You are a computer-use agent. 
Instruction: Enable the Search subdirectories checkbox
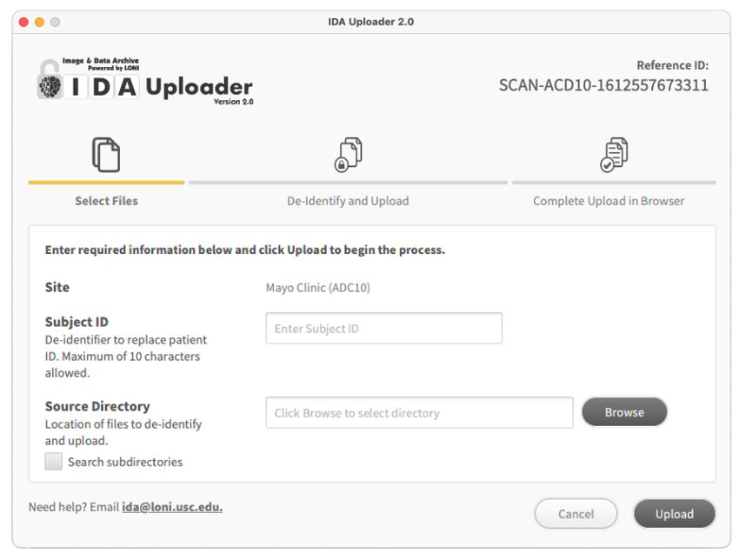[53, 462]
